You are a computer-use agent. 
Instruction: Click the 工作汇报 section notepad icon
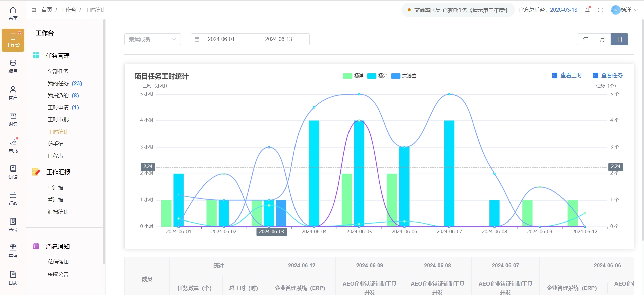coord(36,172)
